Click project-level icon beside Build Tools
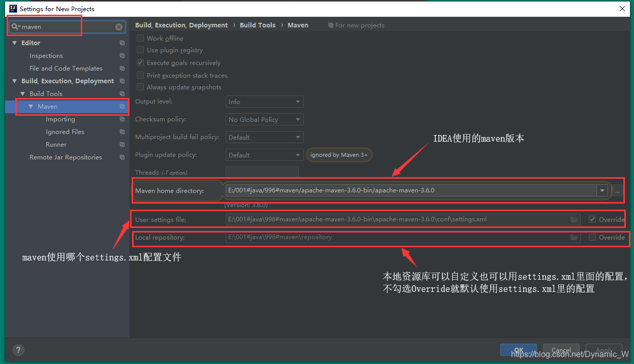The width and height of the screenshot is (634, 364). click(122, 94)
